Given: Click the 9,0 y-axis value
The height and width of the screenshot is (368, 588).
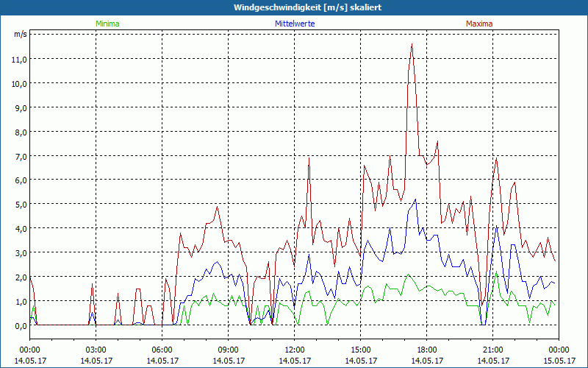Looking at the screenshot, I should tap(21, 107).
